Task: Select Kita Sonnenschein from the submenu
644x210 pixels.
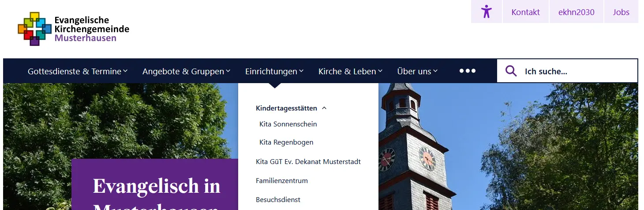Action: tap(288, 124)
